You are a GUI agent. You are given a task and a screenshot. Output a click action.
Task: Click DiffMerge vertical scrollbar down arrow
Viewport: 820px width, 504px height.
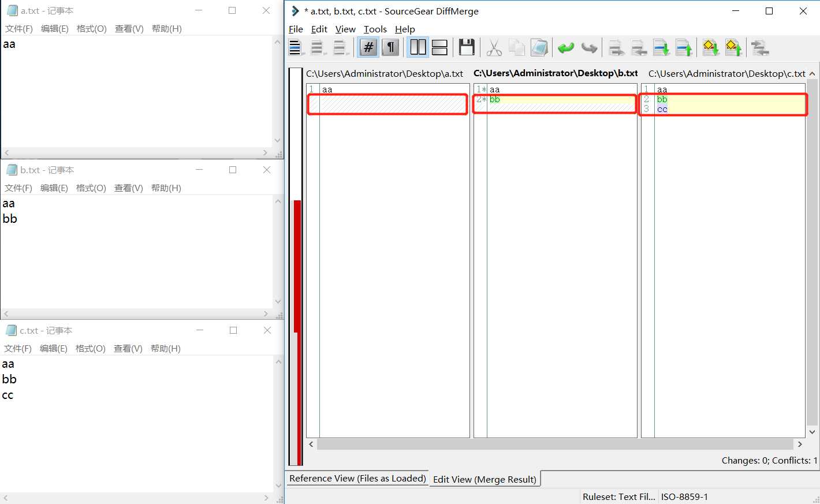[812, 432]
